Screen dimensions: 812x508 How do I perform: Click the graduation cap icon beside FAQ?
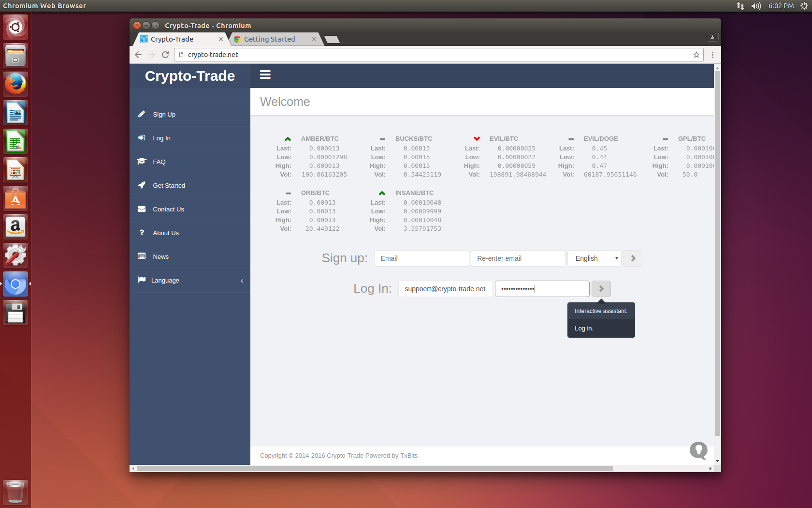point(142,162)
